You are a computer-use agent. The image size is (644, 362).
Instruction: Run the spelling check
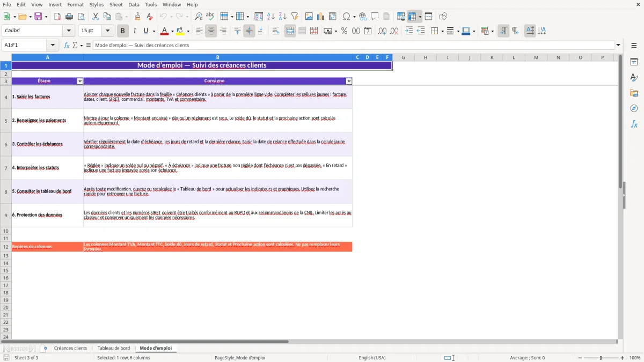click(210, 17)
